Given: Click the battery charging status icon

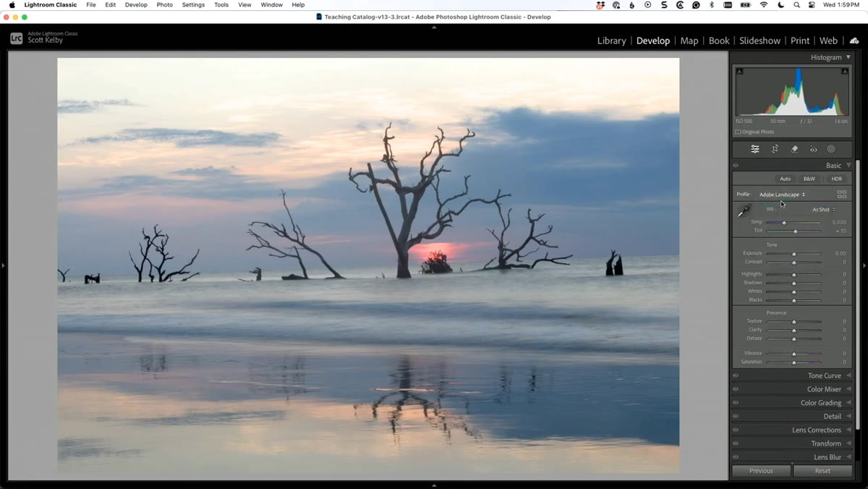Looking at the screenshot, I should [746, 5].
